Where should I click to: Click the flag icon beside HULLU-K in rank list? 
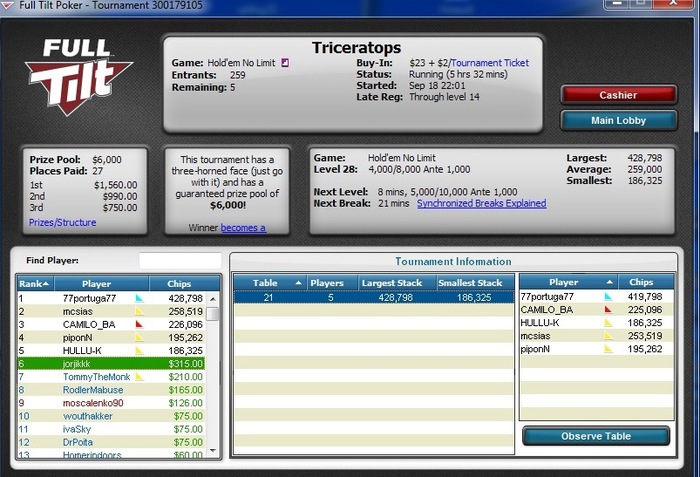pos(140,350)
